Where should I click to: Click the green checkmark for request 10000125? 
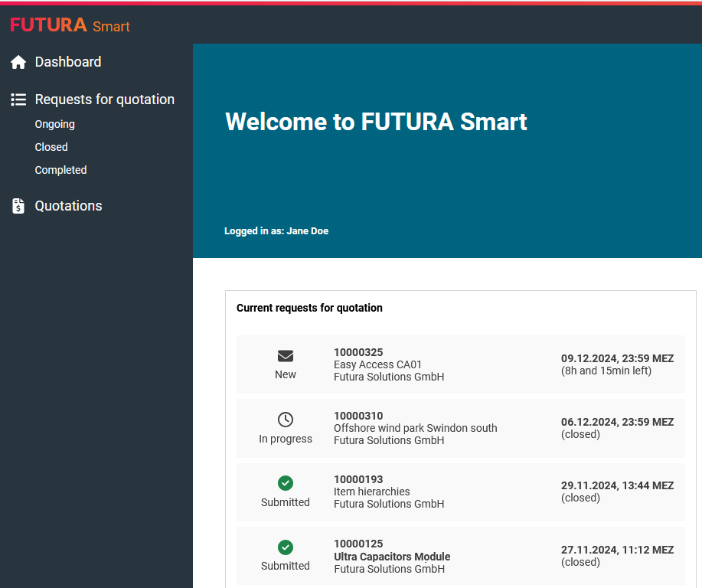click(x=286, y=547)
